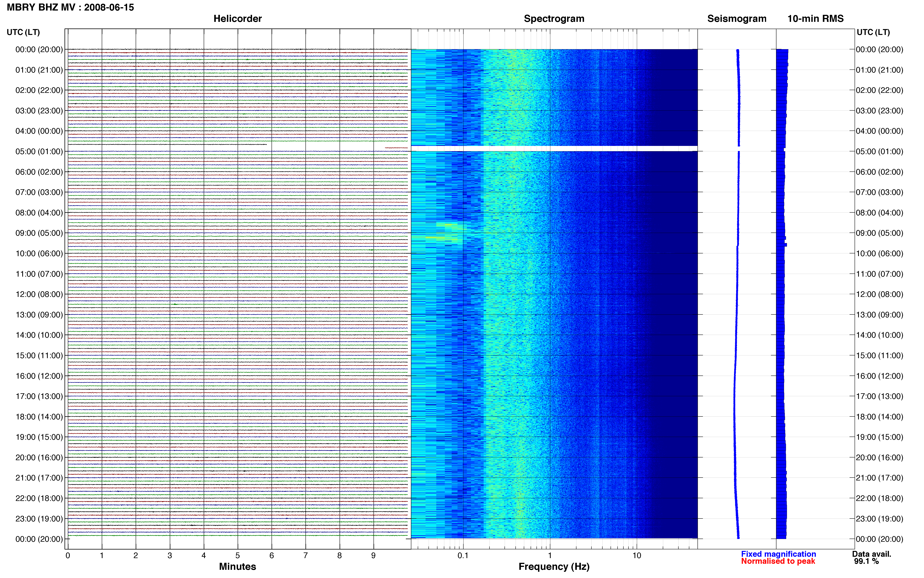Image resolution: width=924 pixels, height=578 pixels.
Task: Click 'UTC (LT)' label beside the Helicorder
Action: coord(23,32)
